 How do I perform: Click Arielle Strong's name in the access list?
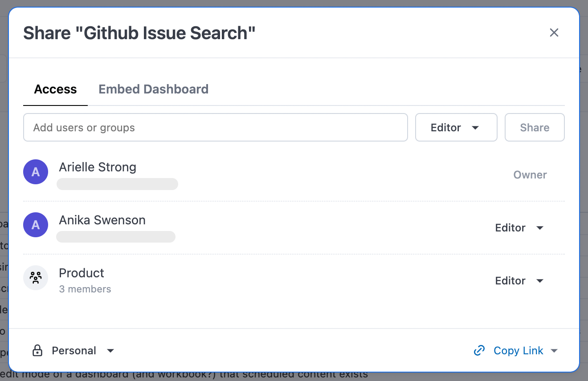(x=98, y=167)
